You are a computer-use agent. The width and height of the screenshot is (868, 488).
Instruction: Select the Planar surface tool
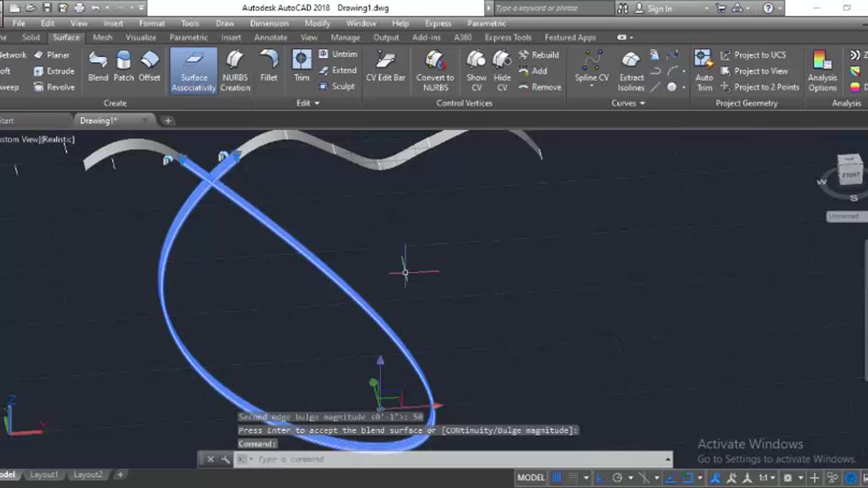(52, 55)
